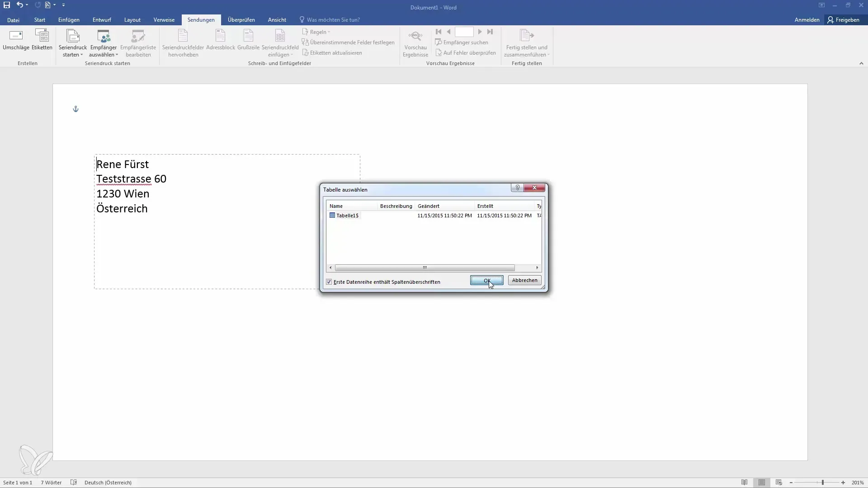Switch to print layout view icon
Viewport: 868px width, 488px height.
pos(762,483)
